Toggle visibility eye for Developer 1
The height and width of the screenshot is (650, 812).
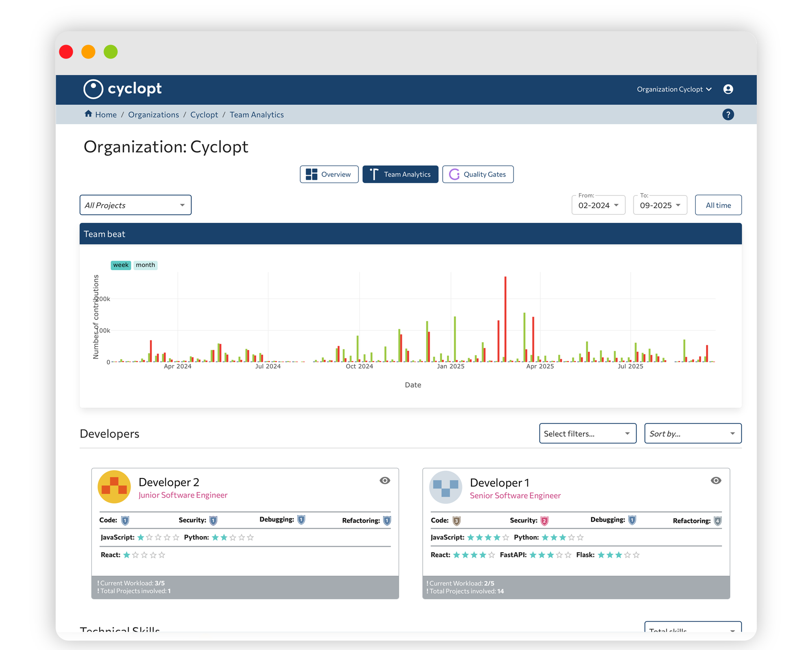716,481
